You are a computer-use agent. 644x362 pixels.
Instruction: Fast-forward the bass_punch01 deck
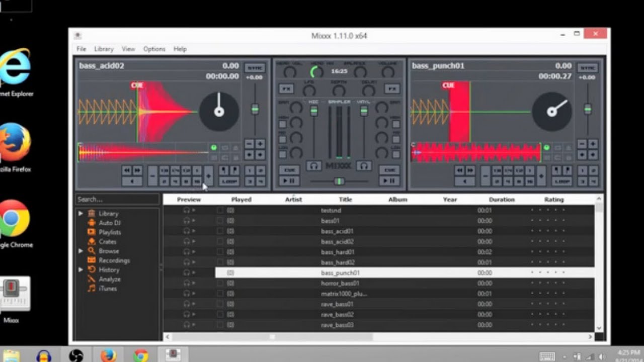pyautogui.click(x=470, y=170)
